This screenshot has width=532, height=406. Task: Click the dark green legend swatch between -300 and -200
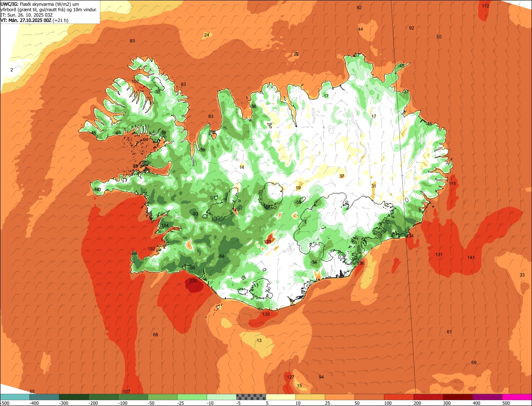click(74, 397)
